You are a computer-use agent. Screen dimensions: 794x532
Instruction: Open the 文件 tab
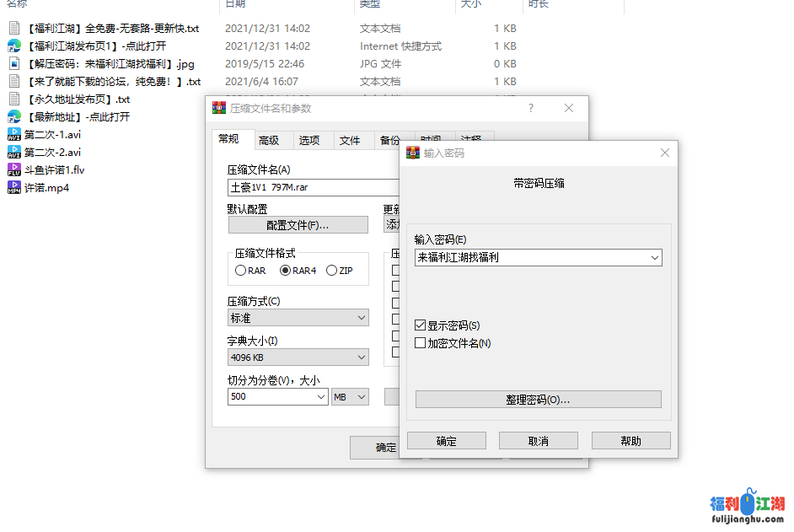350,141
